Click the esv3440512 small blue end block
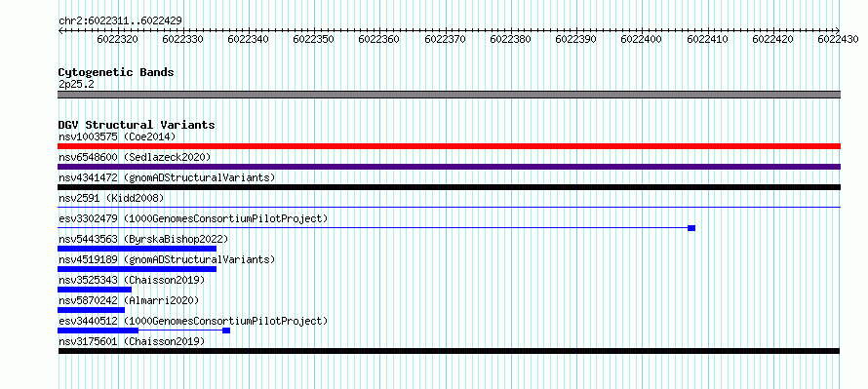 (x=226, y=331)
